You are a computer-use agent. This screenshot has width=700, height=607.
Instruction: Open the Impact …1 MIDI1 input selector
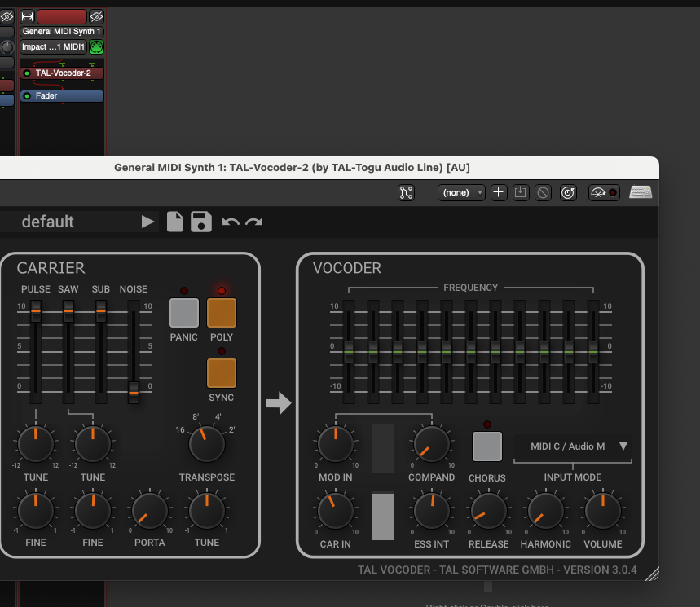point(53,47)
